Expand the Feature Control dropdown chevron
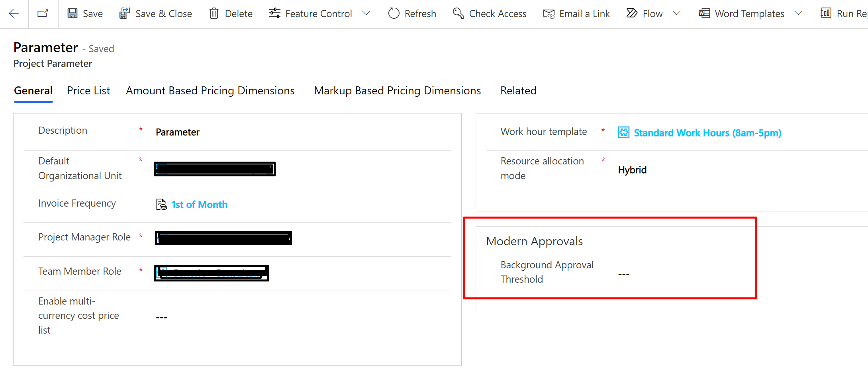This screenshot has height=379, width=868. point(366,14)
